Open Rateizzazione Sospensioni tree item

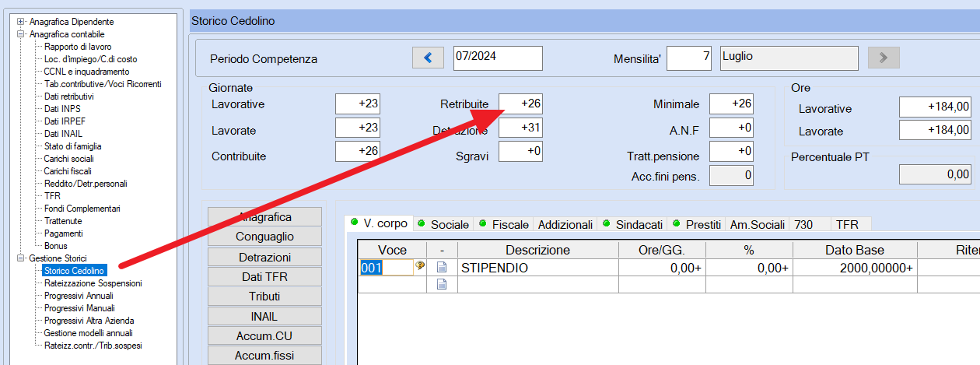[x=93, y=283]
